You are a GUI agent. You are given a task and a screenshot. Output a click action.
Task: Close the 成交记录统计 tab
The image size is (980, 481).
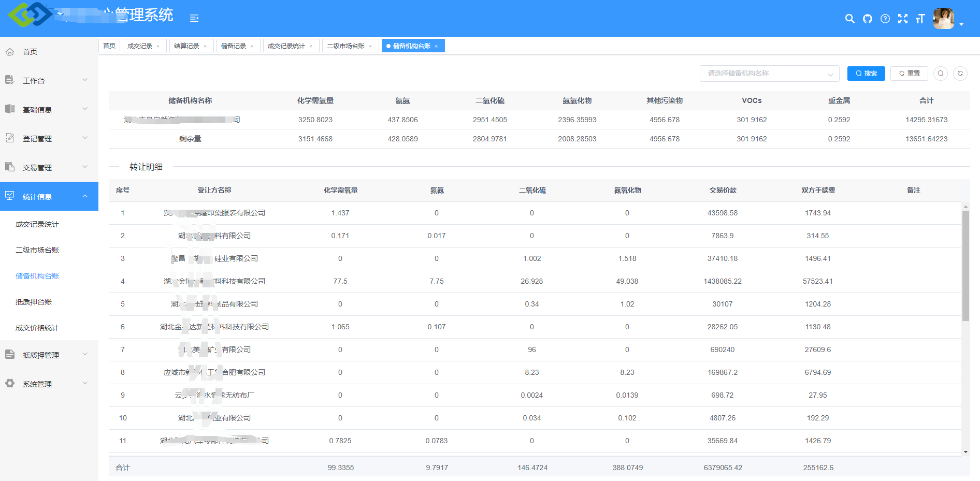(311, 46)
